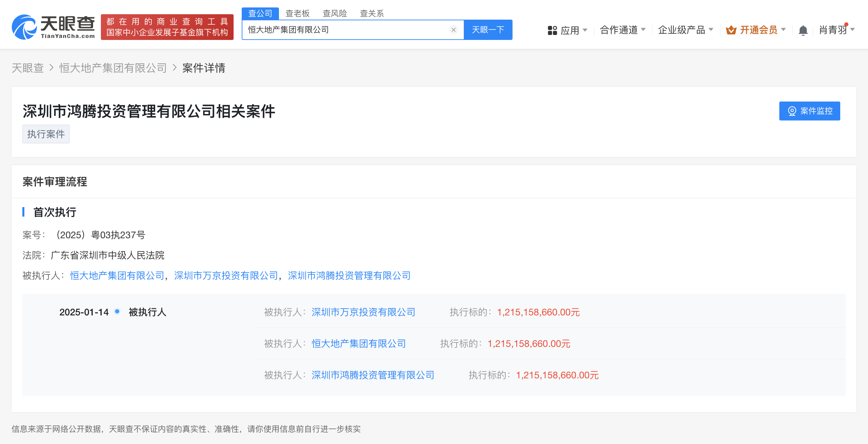Click the 执行案件 tag

pos(46,134)
